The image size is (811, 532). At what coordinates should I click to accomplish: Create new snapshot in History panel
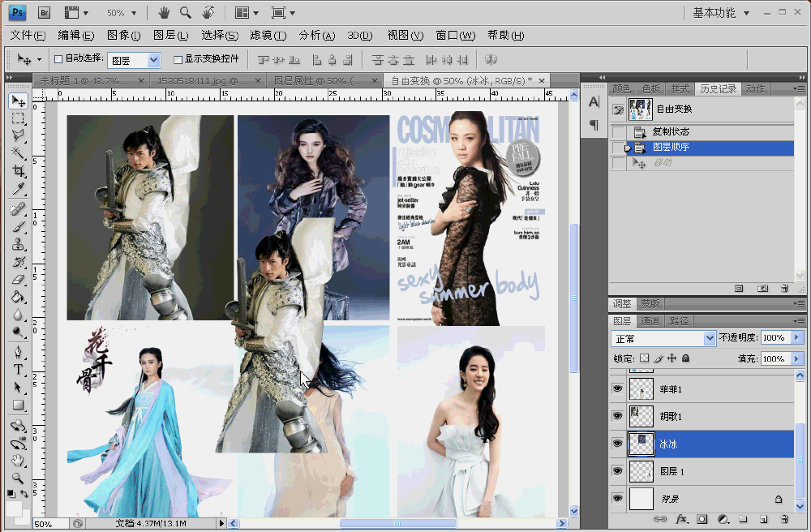coord(762,289)
